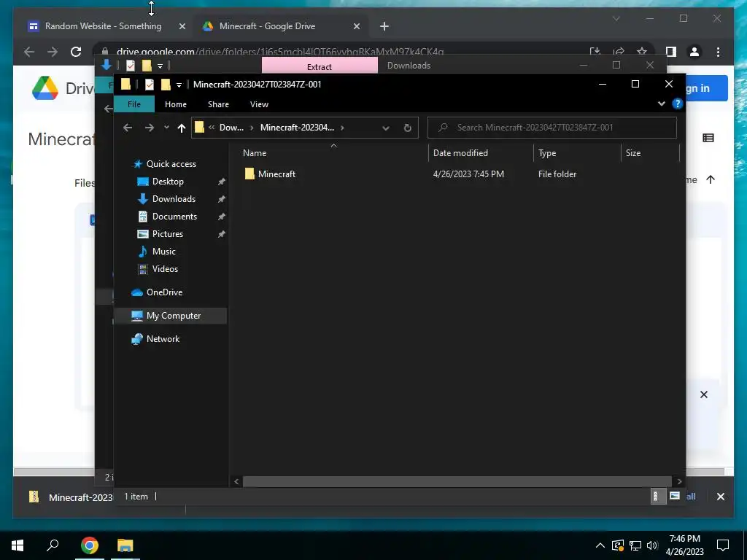747x560 pixels.
Task: Click the horizontal scrollbar in file list
Action: 457,481
